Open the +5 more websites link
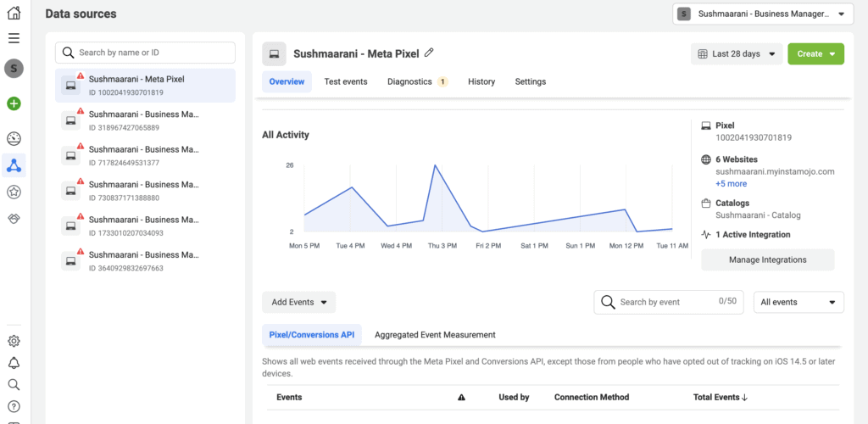868x424 pixels. pos(731,184)
